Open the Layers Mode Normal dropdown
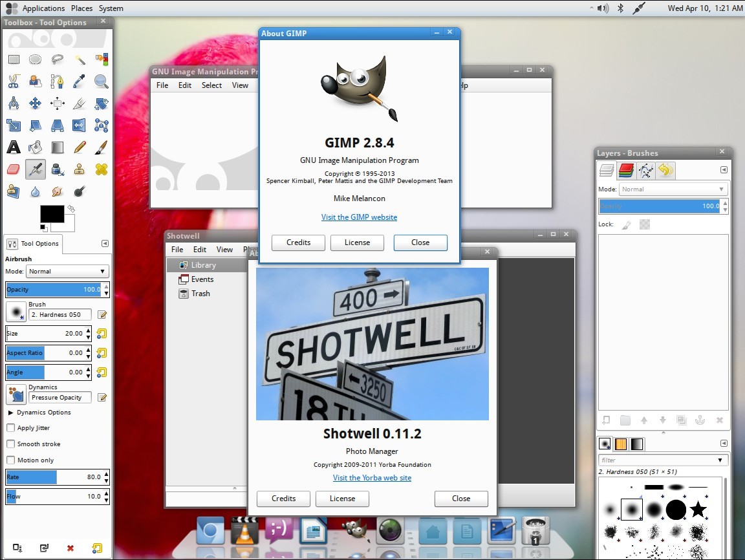The image size is (745, 560). pyautogui.click(x=673, y=189)
